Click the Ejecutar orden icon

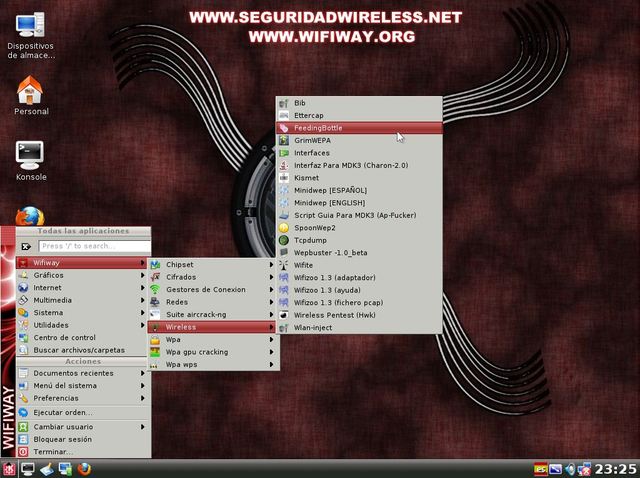tap(23, 412)
